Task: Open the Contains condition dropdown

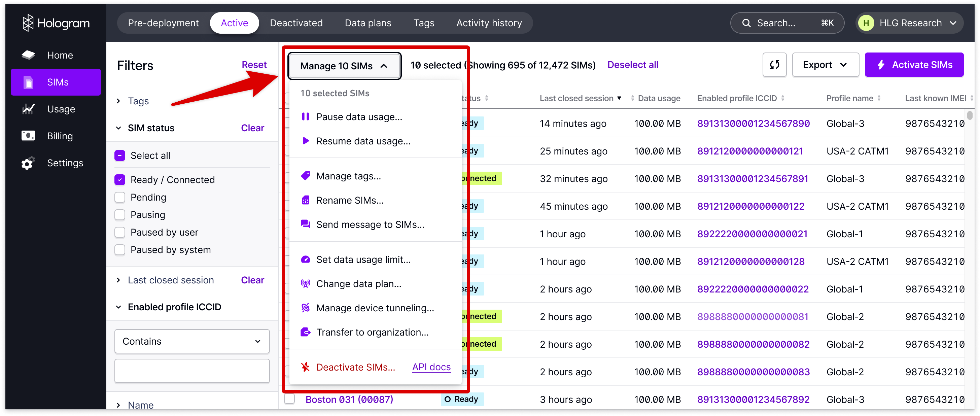Action: pos(192,341)
